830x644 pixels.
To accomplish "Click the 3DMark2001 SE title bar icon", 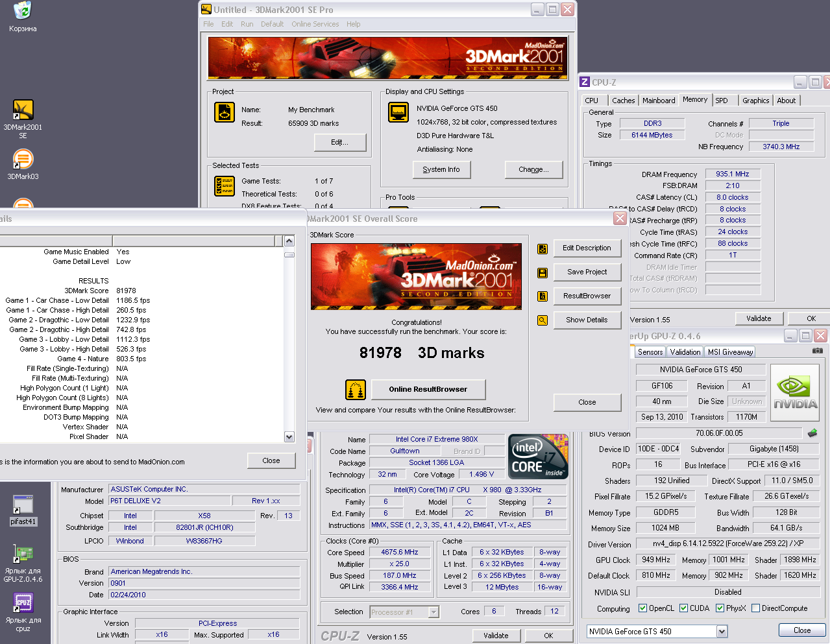I will click(206, 9).
